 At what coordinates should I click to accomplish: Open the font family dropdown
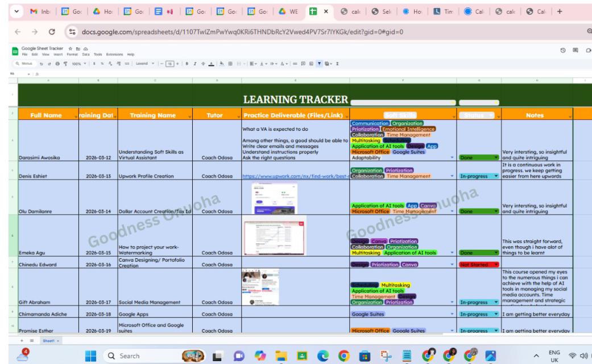click(x=145, y=64)
